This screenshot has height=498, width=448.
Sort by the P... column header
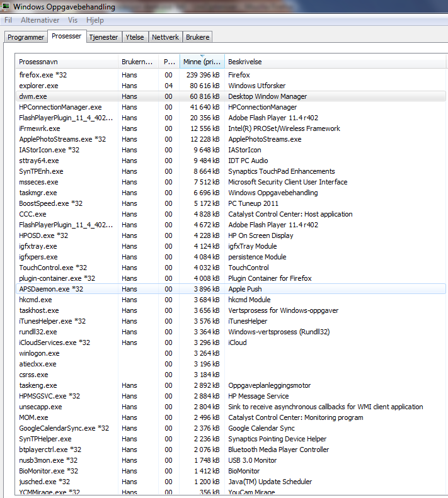pos(169,62)
